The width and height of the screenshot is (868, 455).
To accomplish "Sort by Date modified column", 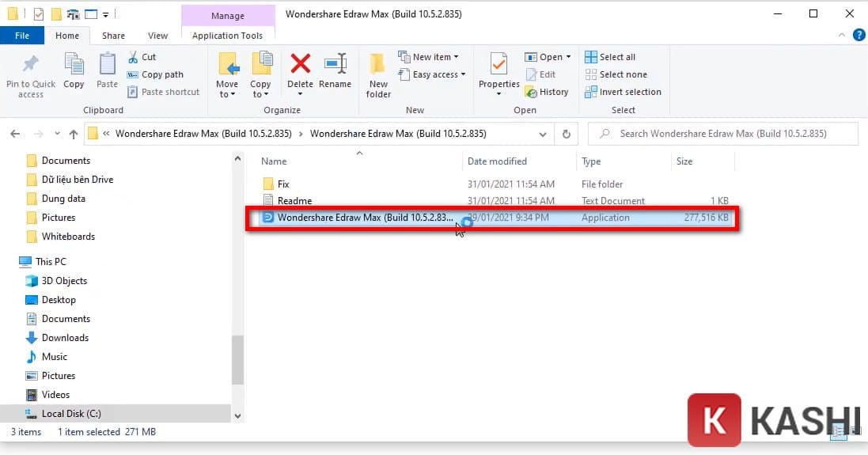I will pos(497,161).
